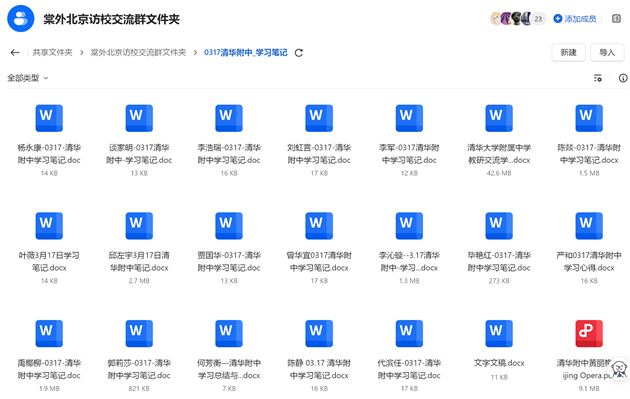The image size is (630, 399).
Task: Expand the 全部类型 filter dropdown
Action: [28, 78]
